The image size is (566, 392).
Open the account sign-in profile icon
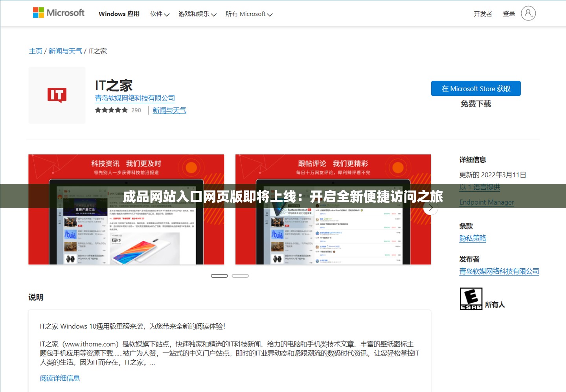tap(528, 13)
